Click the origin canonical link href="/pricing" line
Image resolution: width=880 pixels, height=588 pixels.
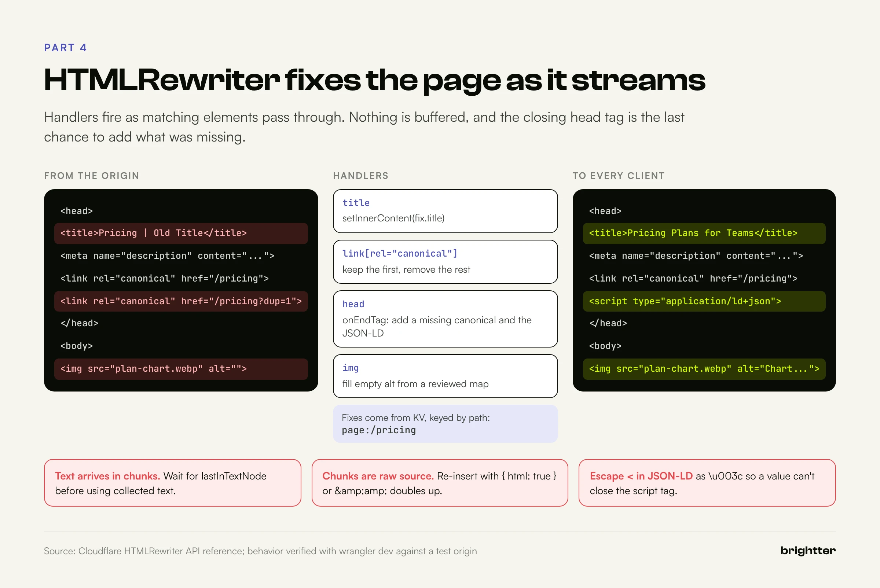(164, 278)
